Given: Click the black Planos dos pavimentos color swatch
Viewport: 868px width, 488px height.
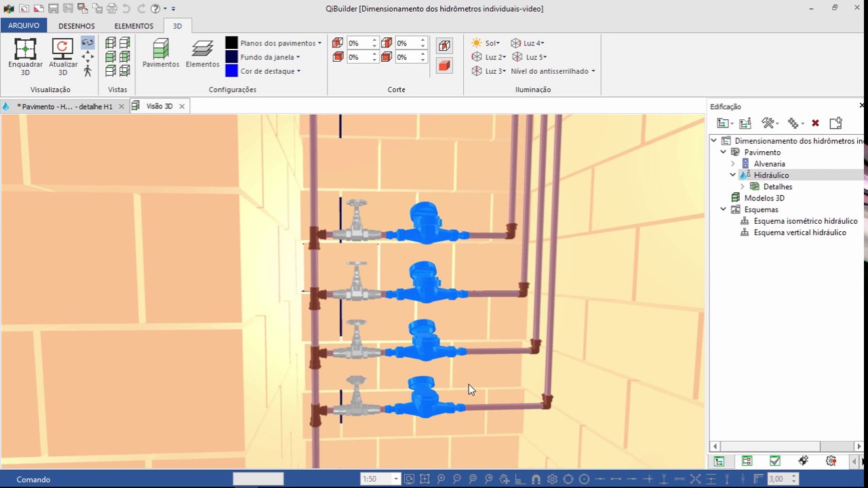Looking at the screenshot, I should [x=231, y=43].
